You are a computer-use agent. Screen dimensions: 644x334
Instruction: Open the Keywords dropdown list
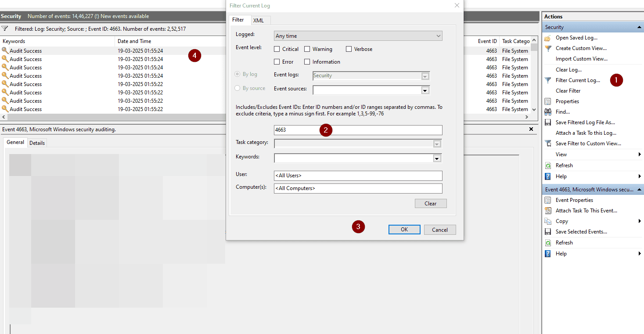[436, 158]
